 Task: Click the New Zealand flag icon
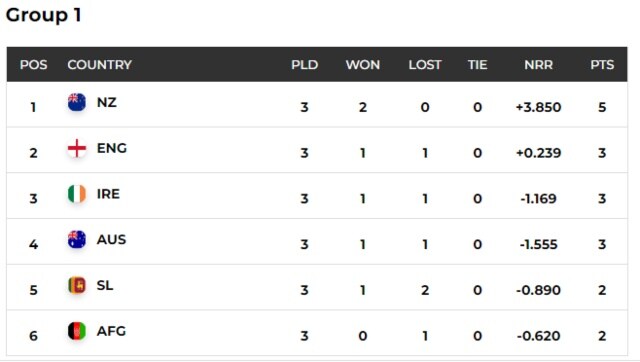pos(77,102)
